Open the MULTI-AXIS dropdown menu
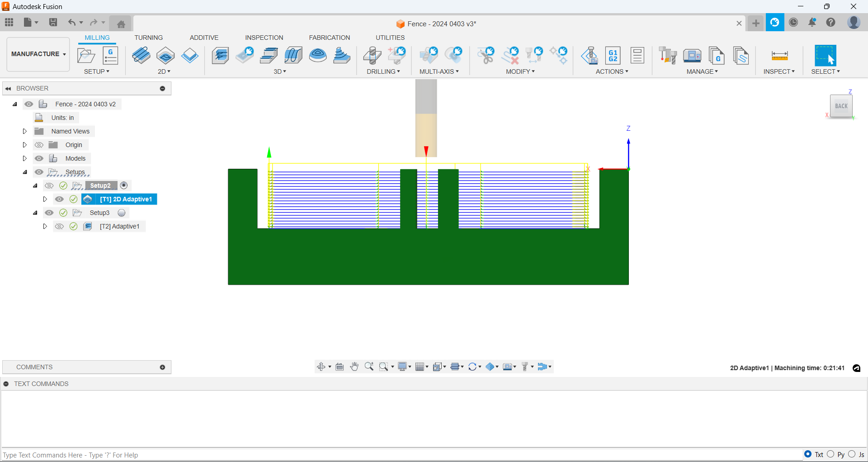The width and height of the screenshot is (868, 462). (x=439, y=71)
